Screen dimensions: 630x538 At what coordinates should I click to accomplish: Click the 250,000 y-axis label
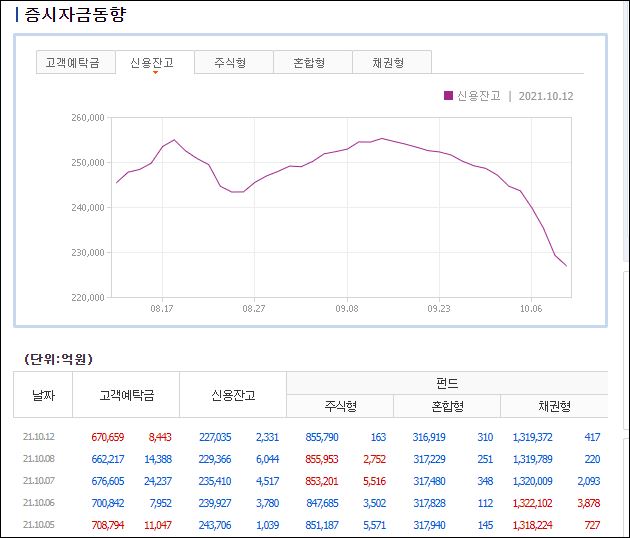click(88, 163)
